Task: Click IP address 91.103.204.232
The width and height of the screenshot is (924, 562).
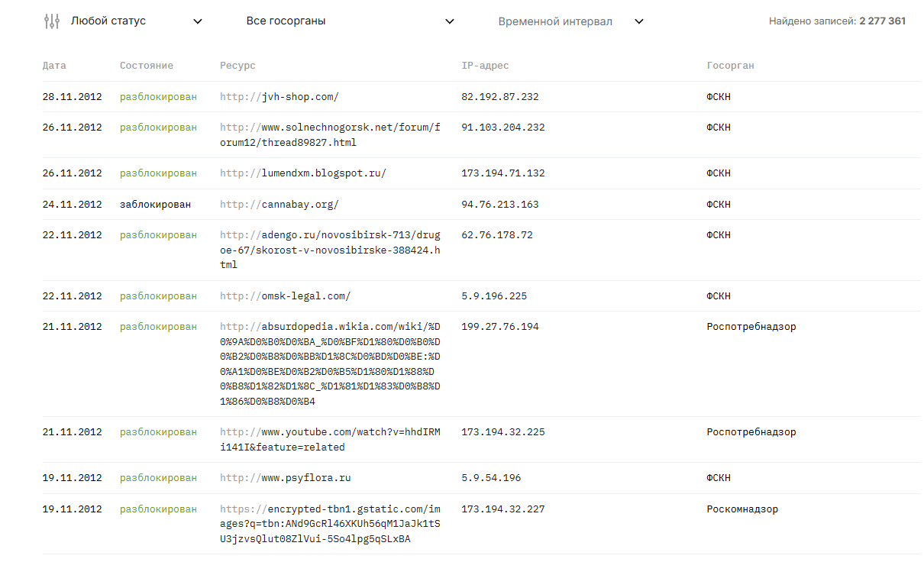Action: coord(503,128)
